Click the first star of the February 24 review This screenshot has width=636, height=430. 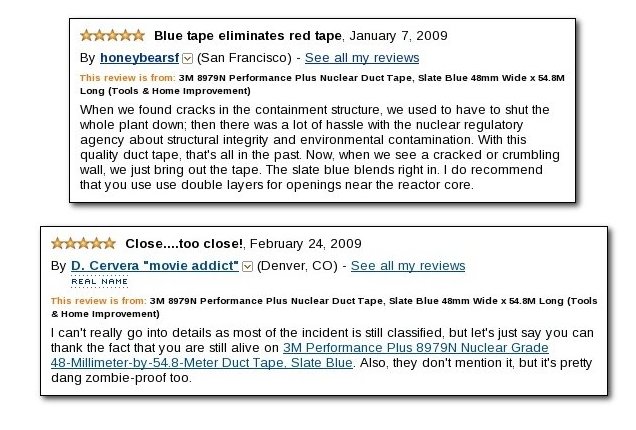[58, 243]
